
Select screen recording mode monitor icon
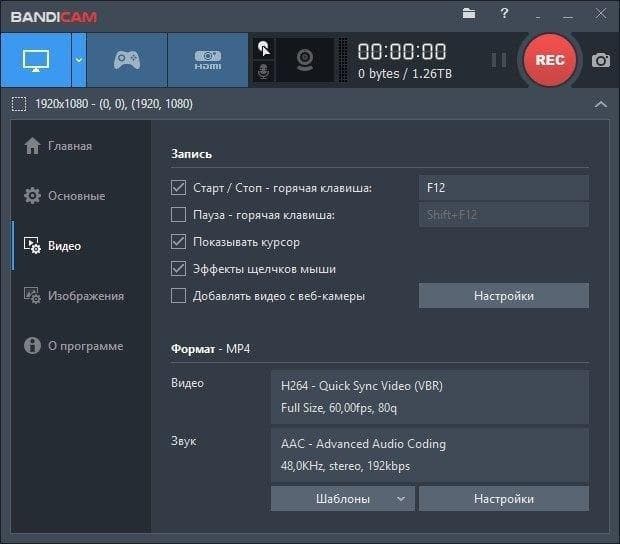pos(36,60)
